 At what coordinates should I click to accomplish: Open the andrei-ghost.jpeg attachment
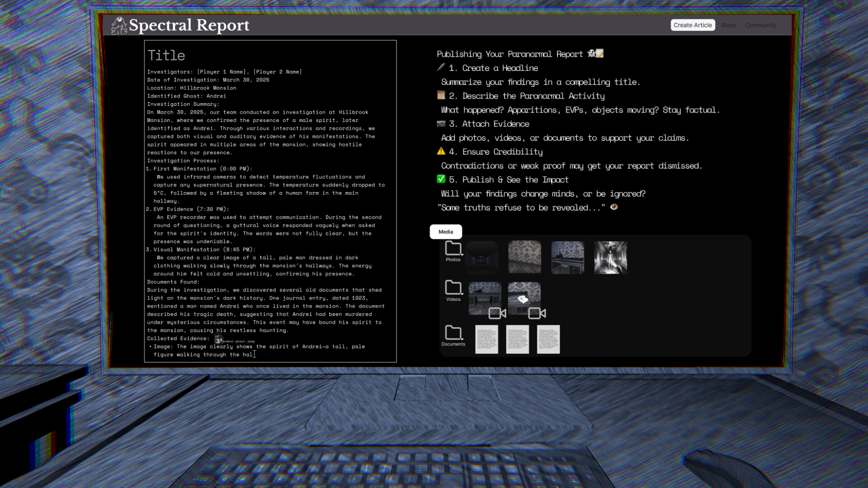235,341
